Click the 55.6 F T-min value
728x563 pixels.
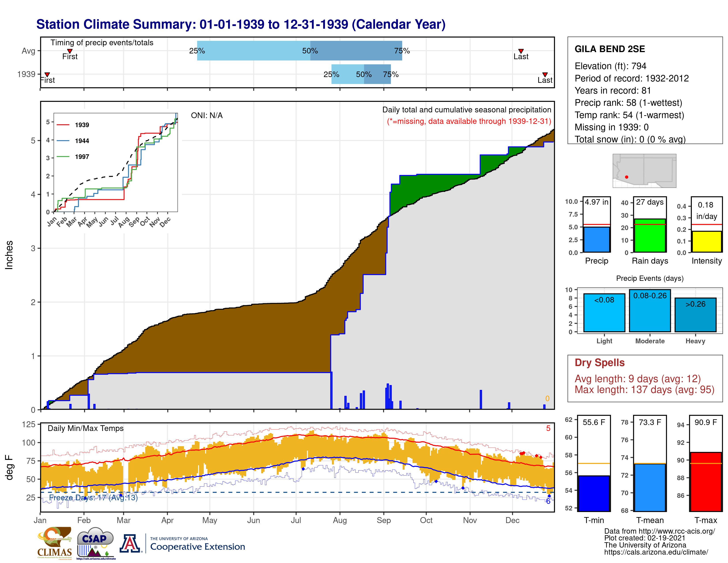click(x=594, y=422)
